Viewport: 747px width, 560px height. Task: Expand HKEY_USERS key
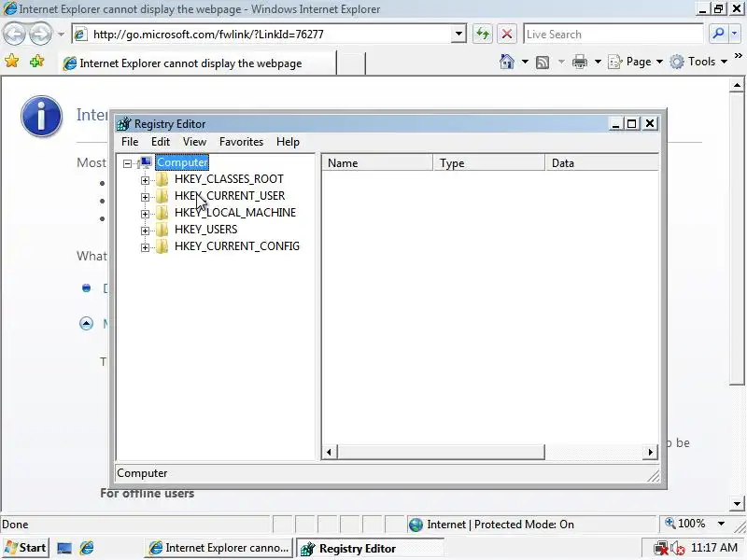(x=146, y=231)
